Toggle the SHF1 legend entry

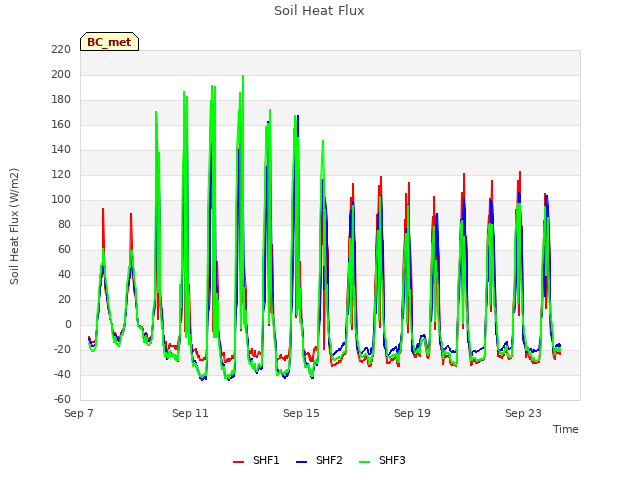(256, 460)
